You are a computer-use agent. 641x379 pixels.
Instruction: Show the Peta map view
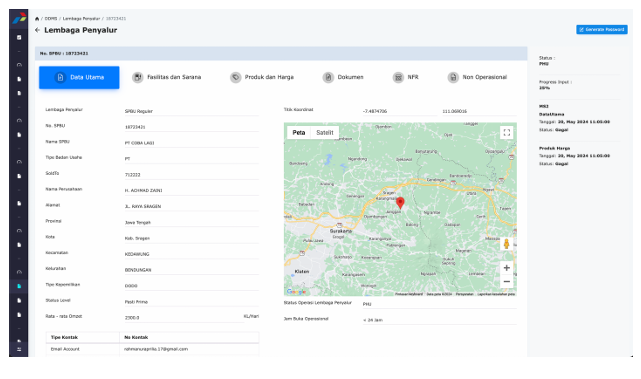pos(299,132)
